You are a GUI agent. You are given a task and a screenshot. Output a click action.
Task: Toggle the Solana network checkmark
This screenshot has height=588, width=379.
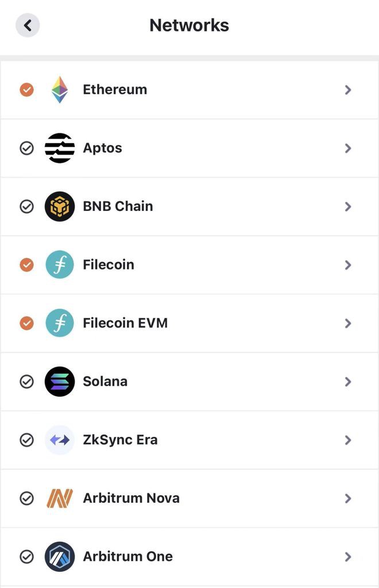(x=27, y=382)
